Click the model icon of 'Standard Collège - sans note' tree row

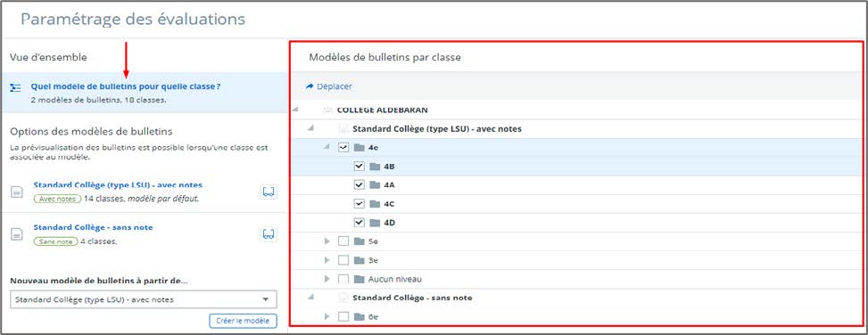343,298
